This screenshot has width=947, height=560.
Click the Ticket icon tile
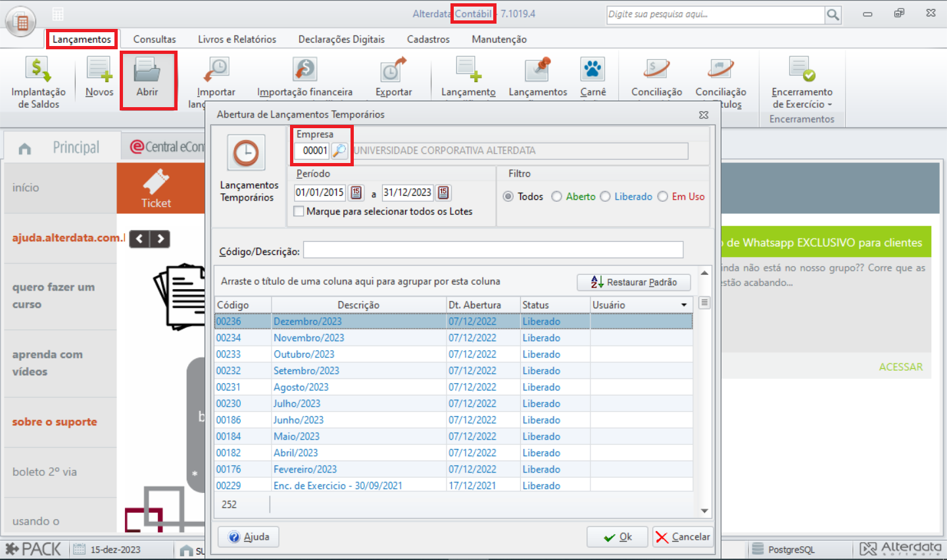point(156,188)
